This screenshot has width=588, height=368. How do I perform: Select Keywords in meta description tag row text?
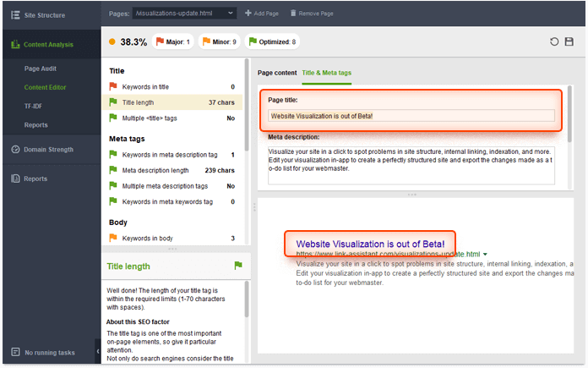point(170,155)
